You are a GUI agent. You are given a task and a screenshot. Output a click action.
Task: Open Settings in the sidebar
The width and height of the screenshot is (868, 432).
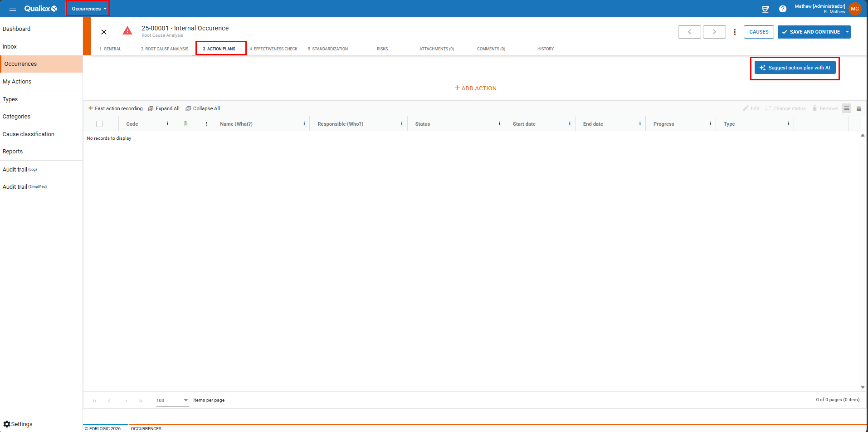18,424
